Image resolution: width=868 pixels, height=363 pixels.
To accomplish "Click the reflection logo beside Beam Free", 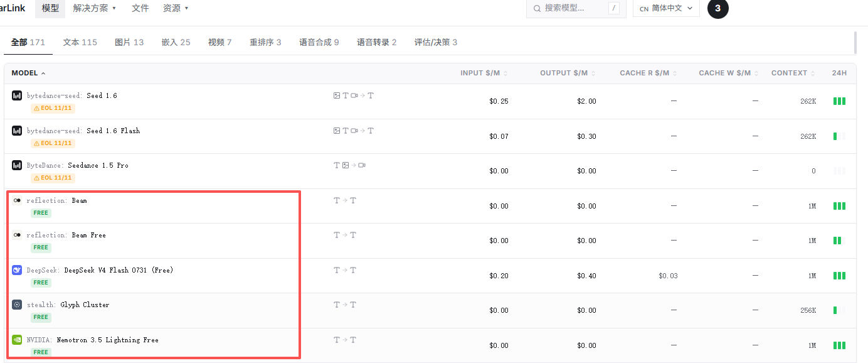I will point(17,235).
